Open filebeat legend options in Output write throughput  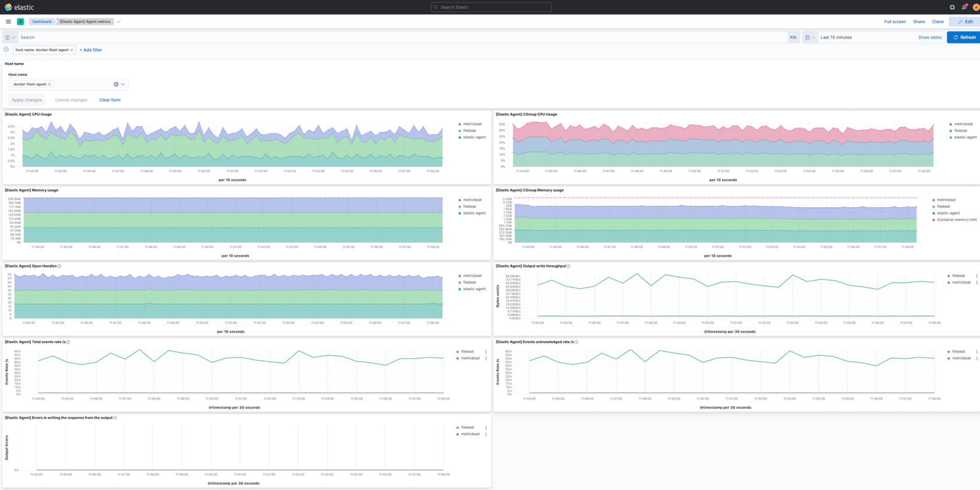pos(977,276)
